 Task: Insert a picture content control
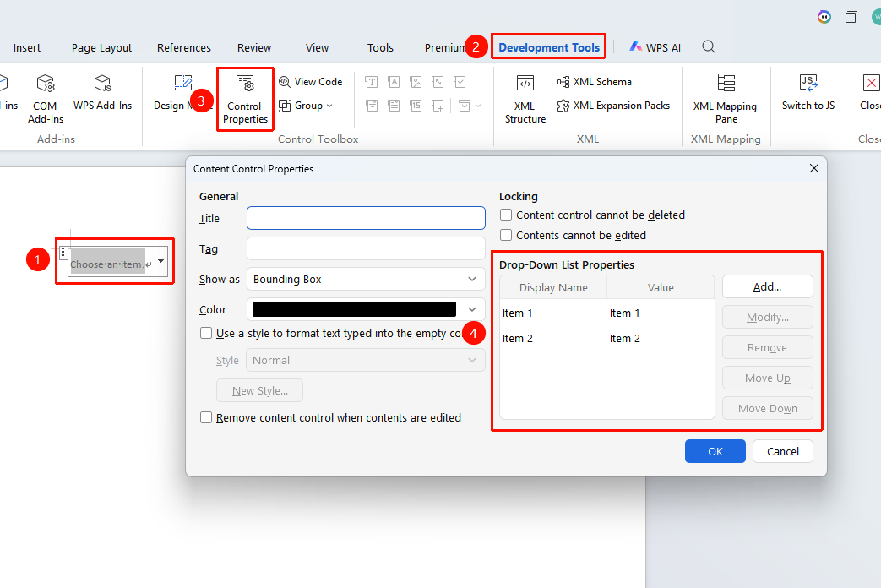(x=416, y=82)
